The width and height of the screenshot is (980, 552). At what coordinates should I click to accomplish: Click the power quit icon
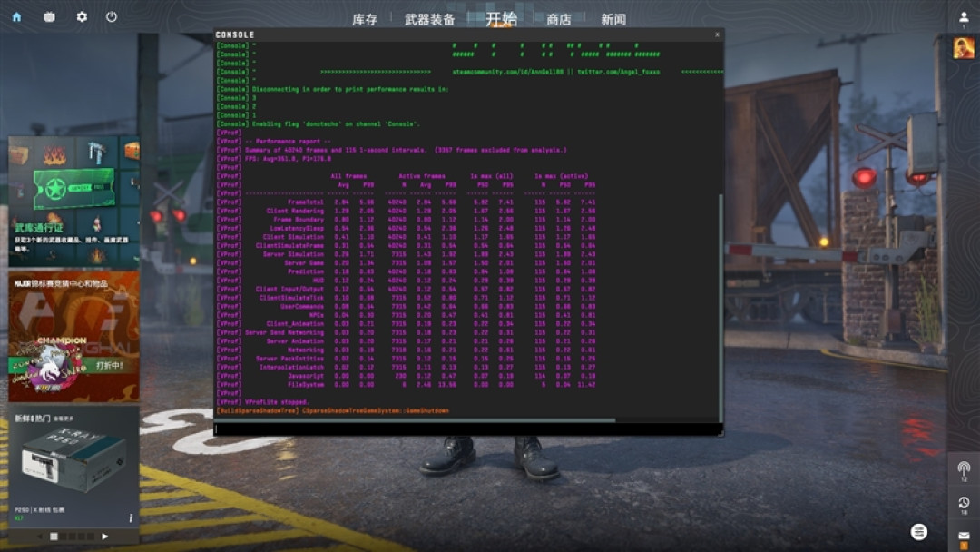[x=112, y=17]
